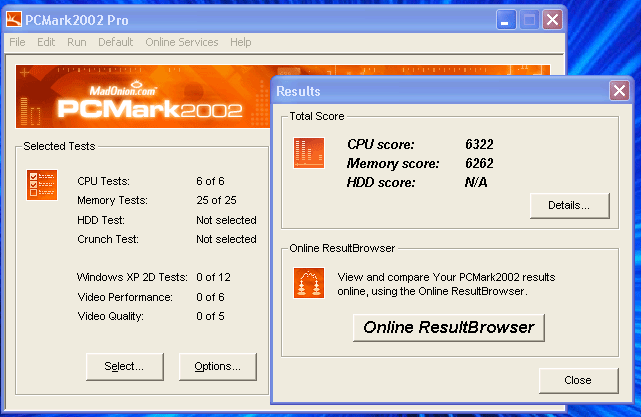Image resolution: width=641 pixels, height=417 pixels.
Task: Click Close in the Results dialog
Action: 578,381
